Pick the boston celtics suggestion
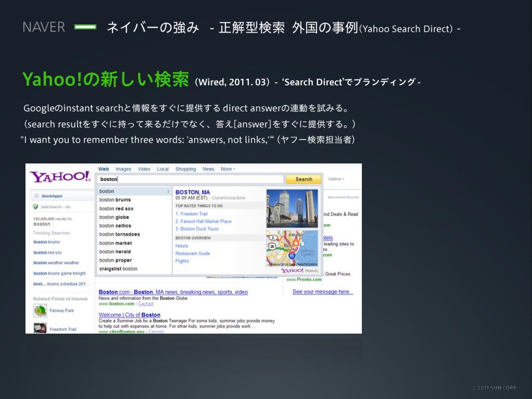The height and width of the screenshot is (399, 532). click(x=115, y=226)
